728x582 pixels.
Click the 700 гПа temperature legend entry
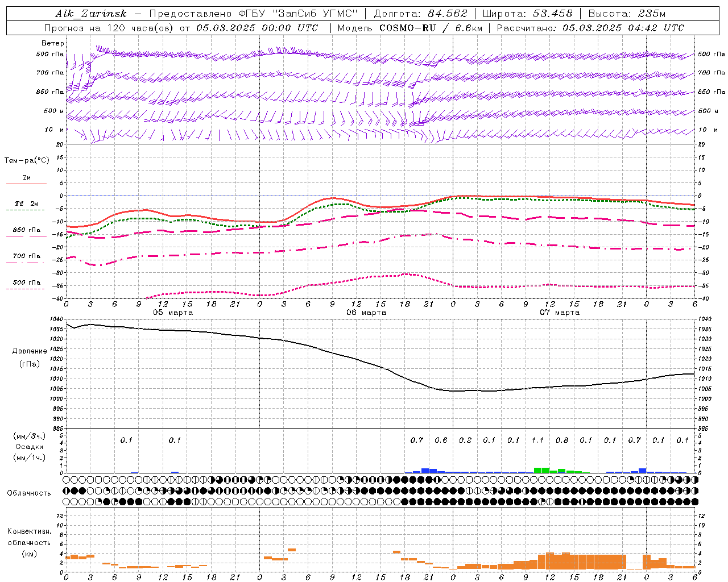(x=27, y=256)
